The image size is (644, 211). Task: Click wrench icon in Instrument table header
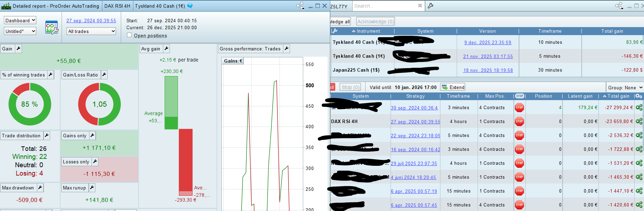point(335,31)
